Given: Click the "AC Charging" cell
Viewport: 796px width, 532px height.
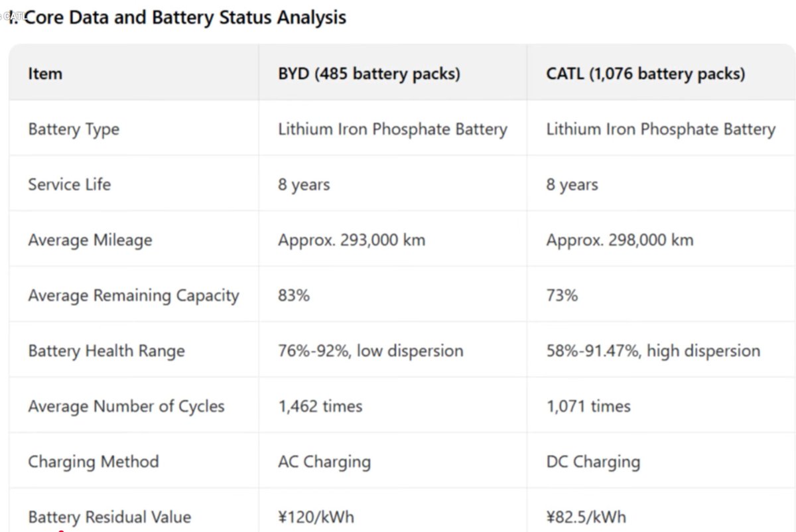Looking at the screenshot, I should [324, 462].
